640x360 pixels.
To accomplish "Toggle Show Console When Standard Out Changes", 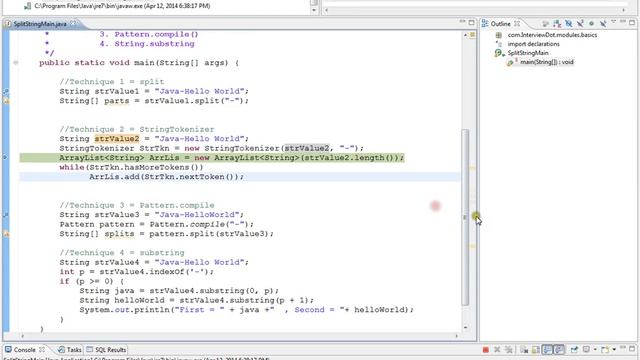I will [x=547, y=350].
